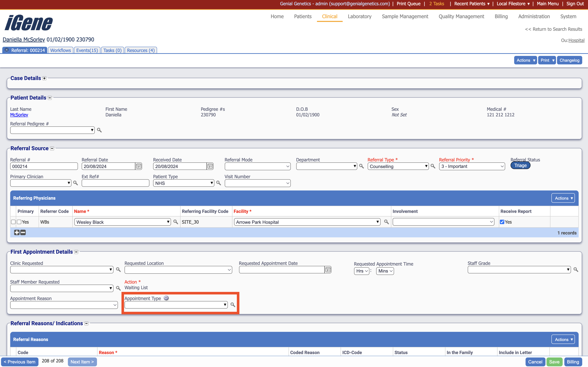The image size is (588, 367).
Task: Open the Referral Priority dropdown
Action: coord(472,166)
